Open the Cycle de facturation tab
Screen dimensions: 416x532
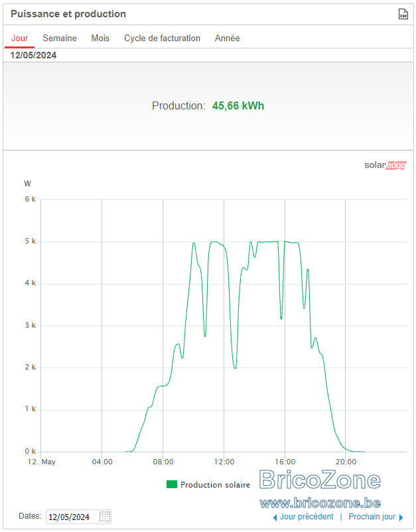(x=162, y=38)
